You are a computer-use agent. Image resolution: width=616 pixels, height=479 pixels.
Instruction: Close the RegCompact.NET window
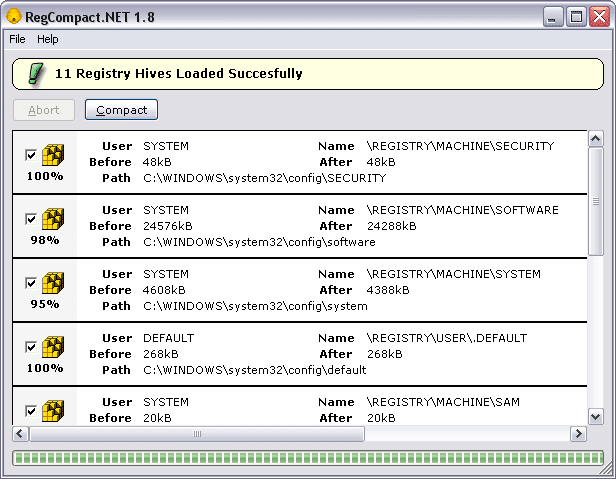pos(600,17)
